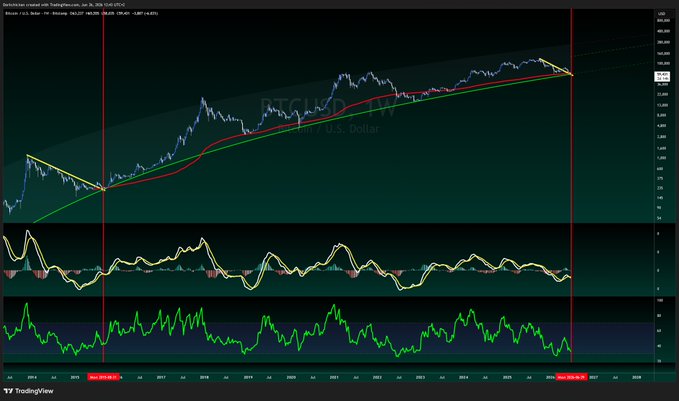
Task: Select the yellow descending trendline near 2026
Action: tap(556, 67)
